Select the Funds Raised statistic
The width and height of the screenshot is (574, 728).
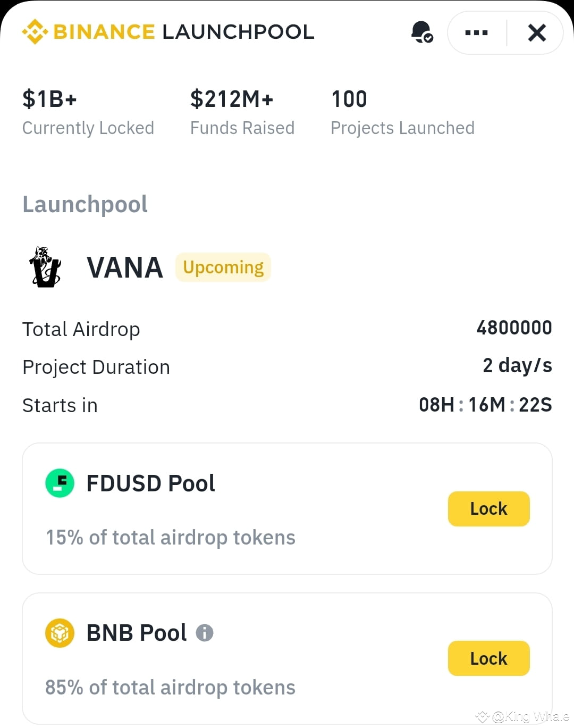tap(242, 113)
